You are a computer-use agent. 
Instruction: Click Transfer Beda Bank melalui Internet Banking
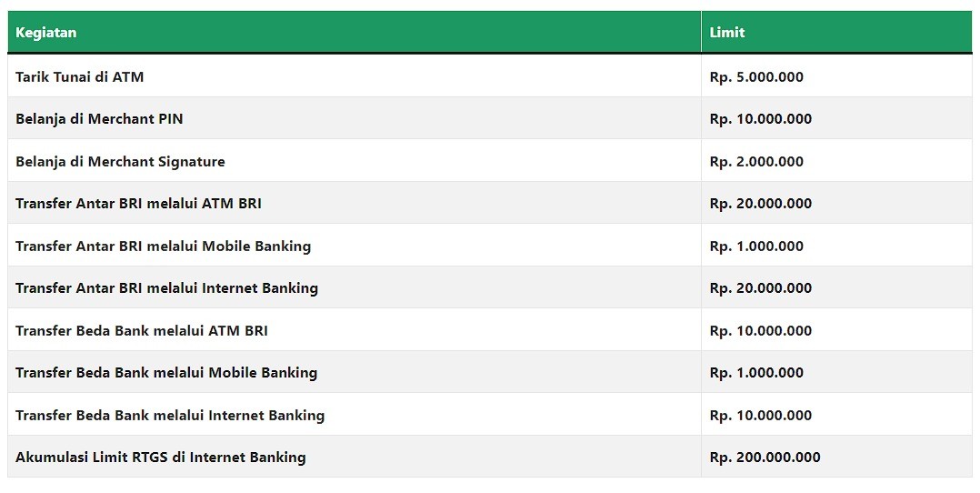[170, 415]
